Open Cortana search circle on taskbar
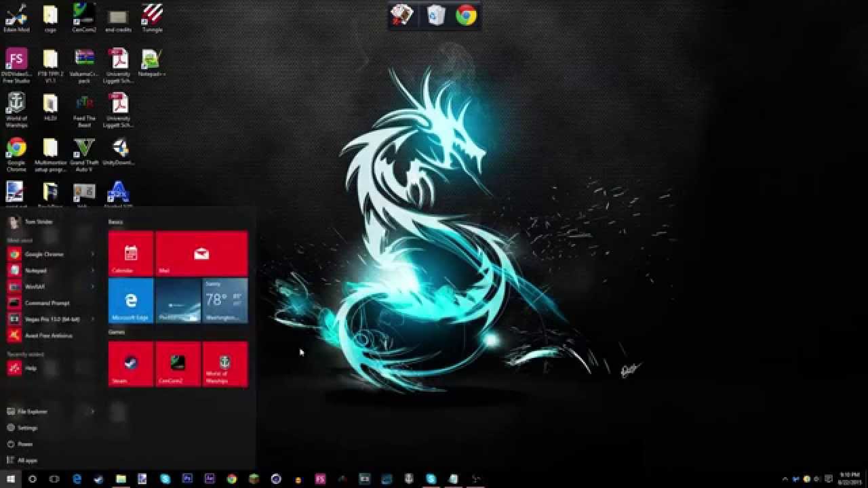The height and width of the screenshot is (488, 868). [32, 479]
